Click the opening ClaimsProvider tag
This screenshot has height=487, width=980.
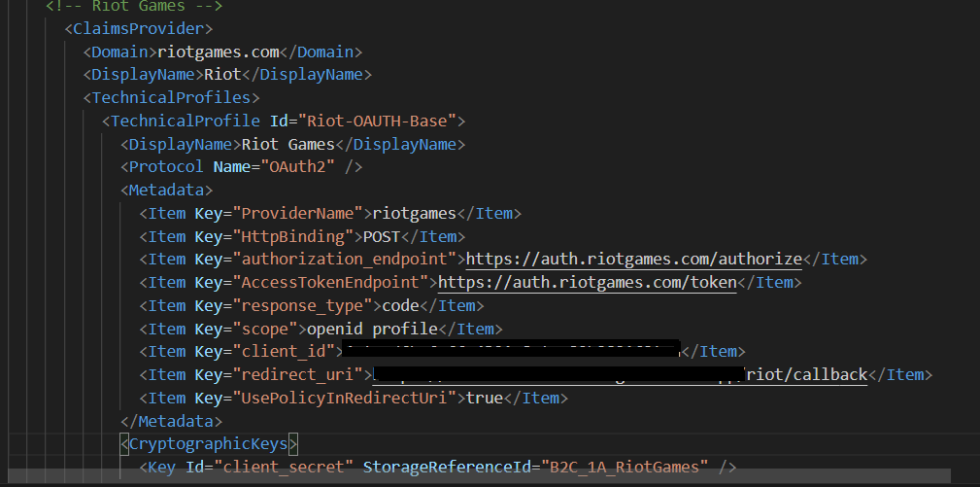(139, 29)
